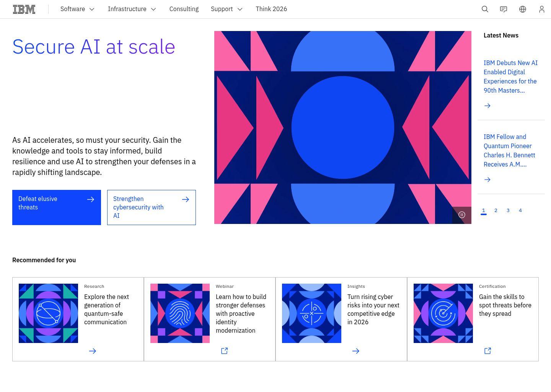The image size is (551, 392).
Task: Open the IBM Debuts New AI news link
Action: pos(510,77)
